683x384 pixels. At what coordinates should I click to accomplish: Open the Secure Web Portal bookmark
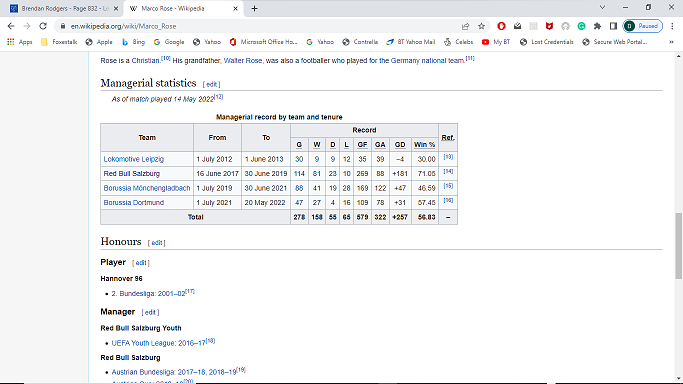coord(615,42)
